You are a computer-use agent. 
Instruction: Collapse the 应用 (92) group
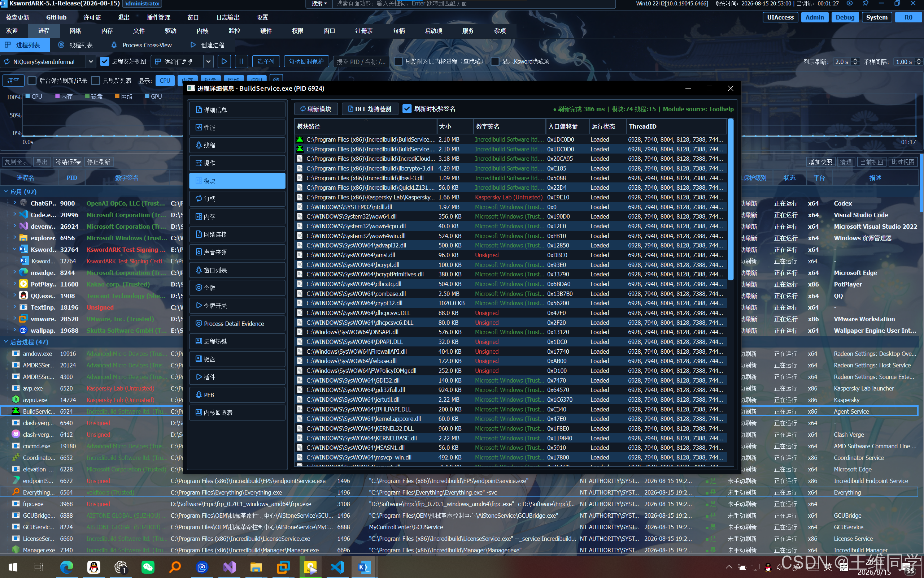coord(6,191)
